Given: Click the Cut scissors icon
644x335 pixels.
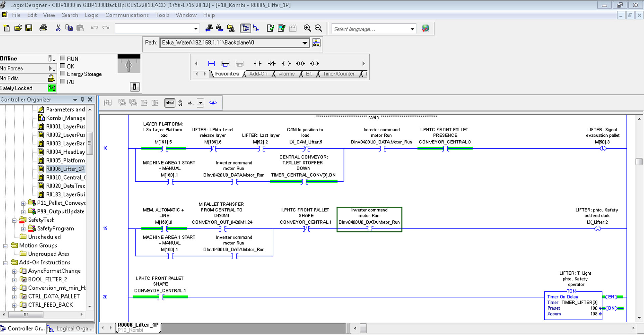Looking at the screenshot, I should 58,28.
